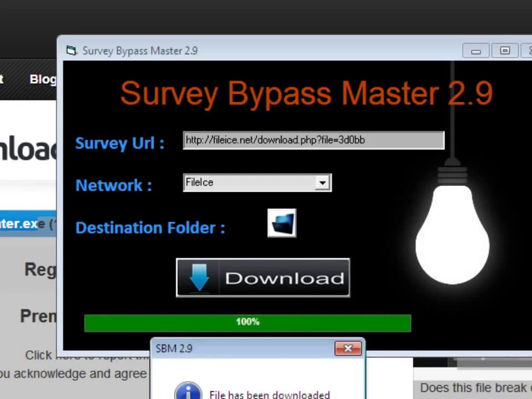Click the Survey Url input field
Image resolution: width=532 pixels, height=399 pixels.
click(x=314, y=140)
